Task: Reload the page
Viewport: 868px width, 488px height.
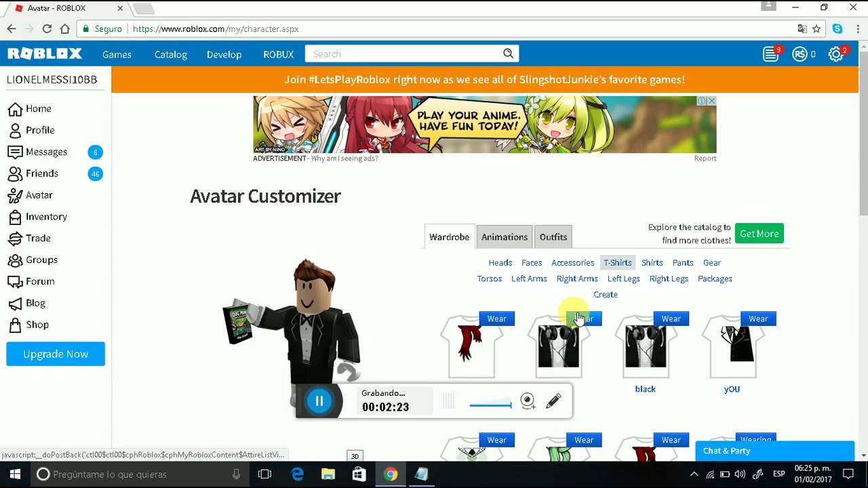Action: click(47, 29)
